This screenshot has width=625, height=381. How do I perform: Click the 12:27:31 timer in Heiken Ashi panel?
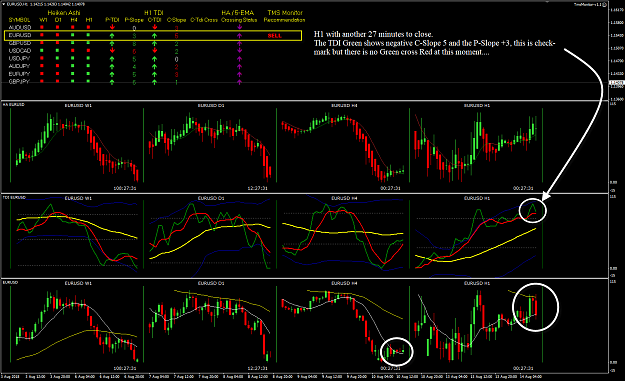[257, 188]
